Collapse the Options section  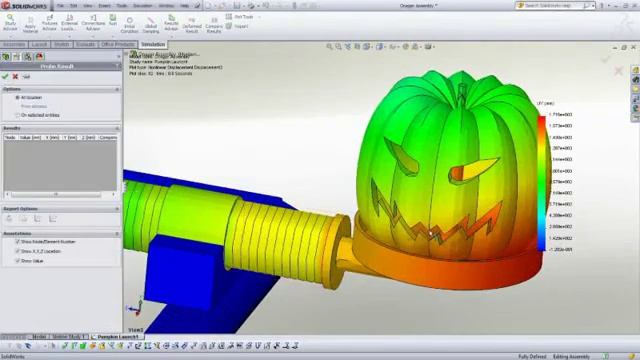[117, 89]
